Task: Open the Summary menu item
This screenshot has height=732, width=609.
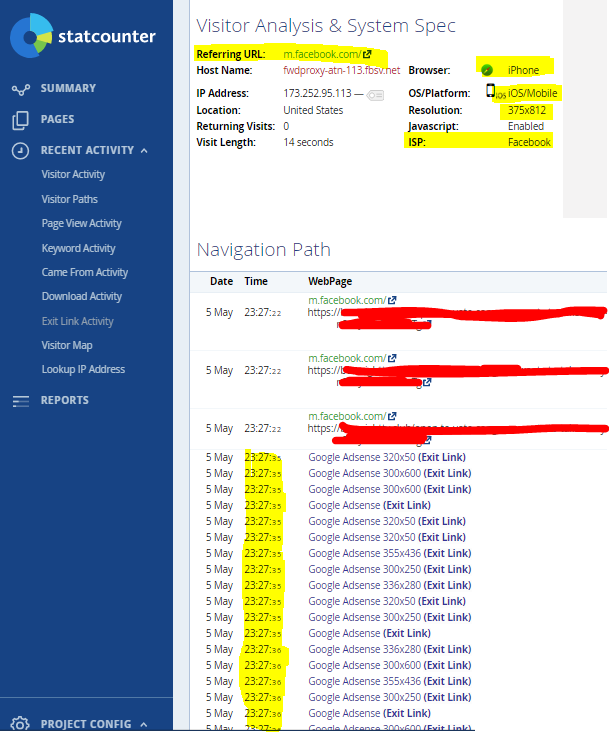Action: click(x=68, y=88)
